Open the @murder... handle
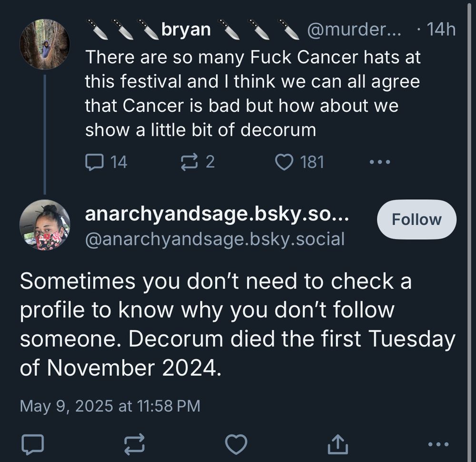 [x=354, y=30]
